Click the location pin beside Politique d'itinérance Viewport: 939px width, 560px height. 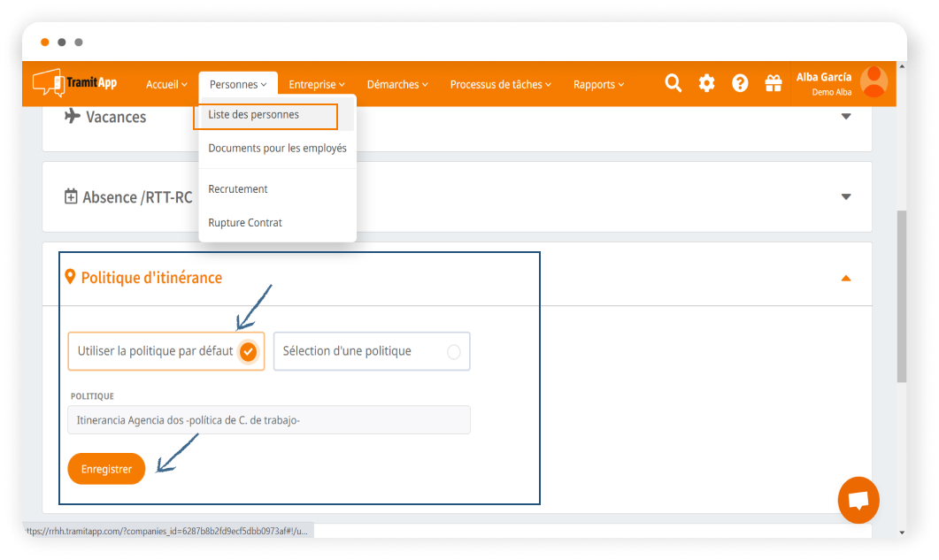(71, 277)
